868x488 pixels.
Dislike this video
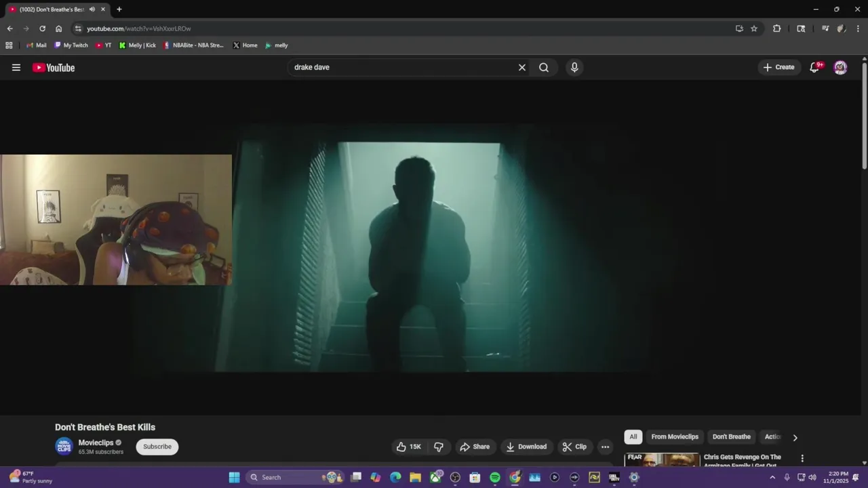439,447
